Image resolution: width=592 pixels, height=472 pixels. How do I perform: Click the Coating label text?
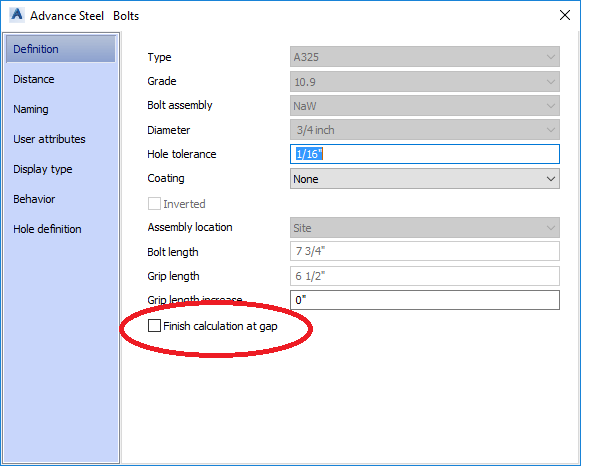166,178
